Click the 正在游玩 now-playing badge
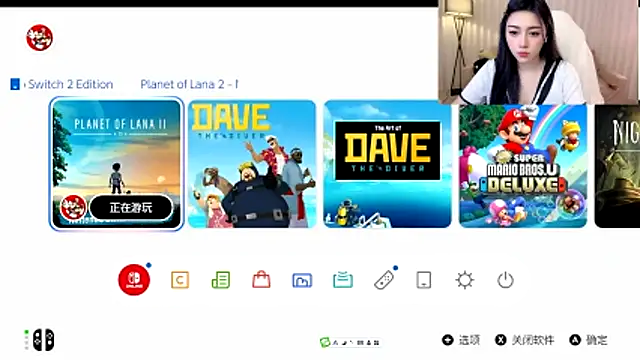Viewport: 640px width, 360px height. 131,208
